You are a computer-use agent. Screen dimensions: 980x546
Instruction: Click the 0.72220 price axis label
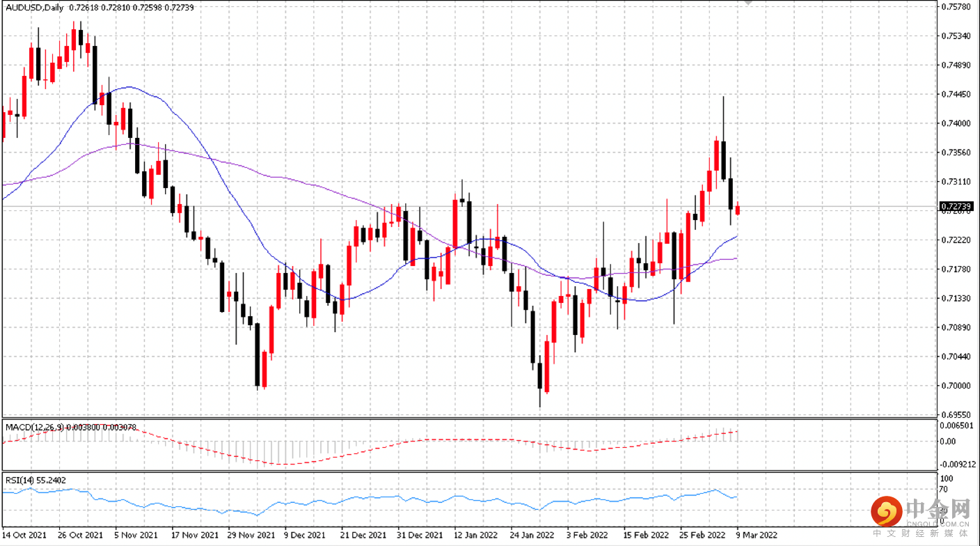click(x=956, y=240)
